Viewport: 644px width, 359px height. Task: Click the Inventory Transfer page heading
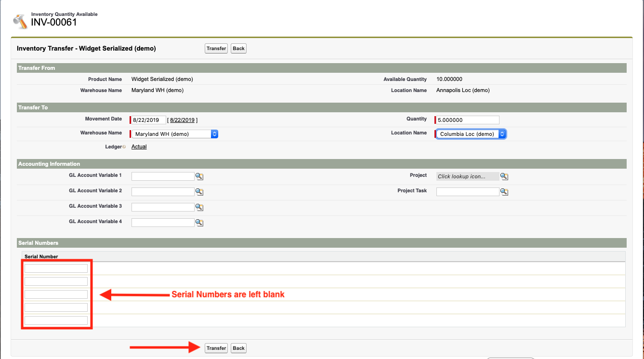[x=86, y=48]
